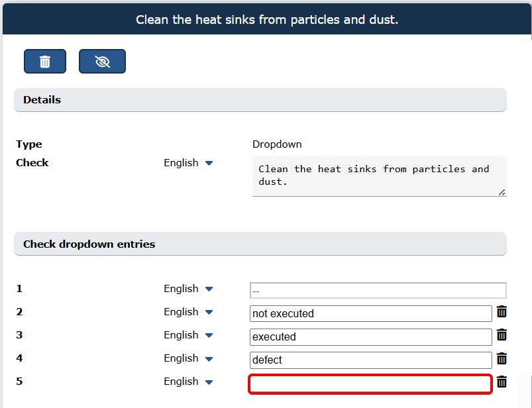This screenshot has width=532, height=408.
Task: Open English language dropdown for entry 5
Action: point(188,382)
